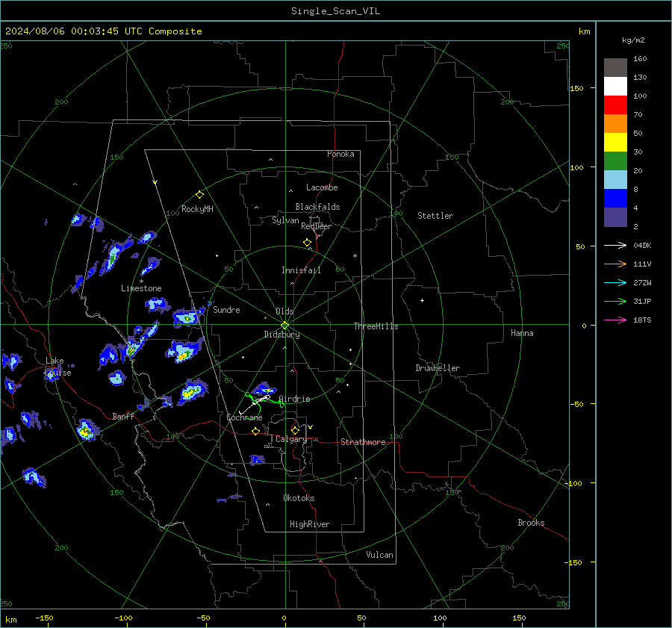The height and width of the screenshot is (628, 672).
Task: Click the asterisk marker above Limestone
Action: 141,282
